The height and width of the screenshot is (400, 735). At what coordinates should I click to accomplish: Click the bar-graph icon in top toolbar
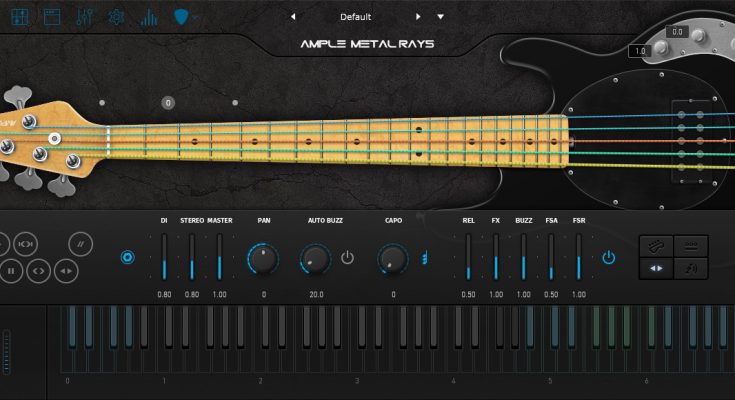coord(149,17)
